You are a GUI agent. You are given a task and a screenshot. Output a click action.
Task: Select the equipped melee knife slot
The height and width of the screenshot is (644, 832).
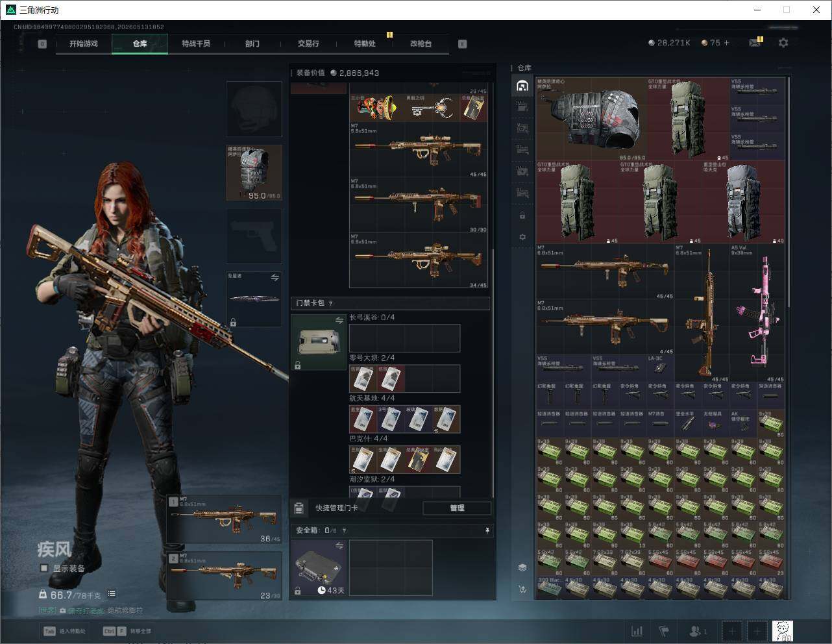[254, 299]
